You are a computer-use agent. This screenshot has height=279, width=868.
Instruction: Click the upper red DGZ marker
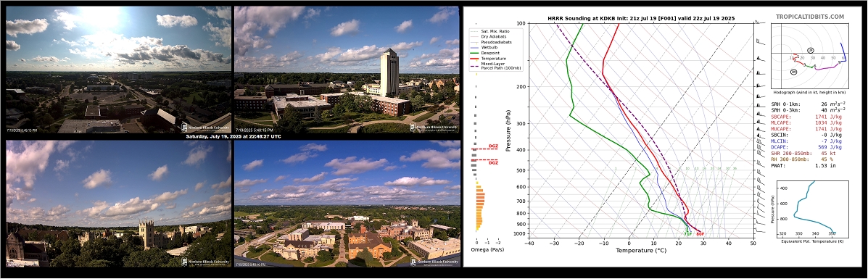click(485, 148)
